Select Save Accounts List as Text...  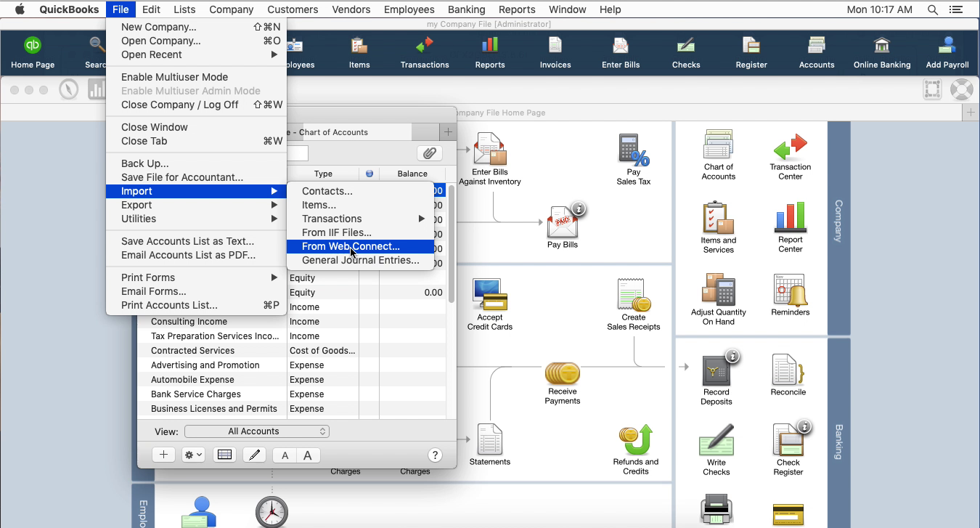196,241
